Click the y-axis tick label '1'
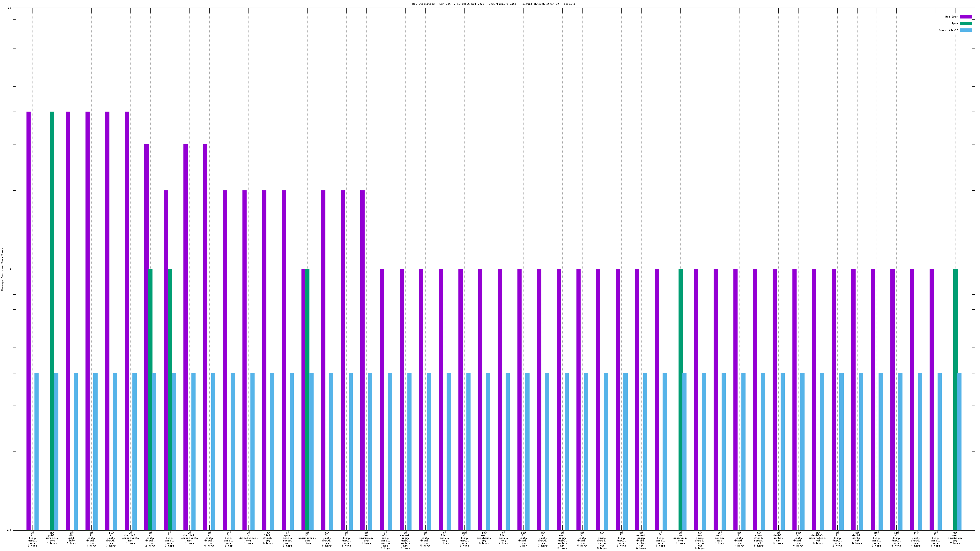This screenshot has height=551, width=980. pos(10,269)
